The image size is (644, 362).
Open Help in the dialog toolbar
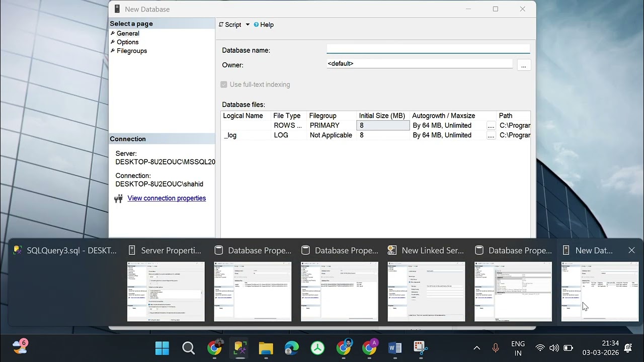pos(264,25)
